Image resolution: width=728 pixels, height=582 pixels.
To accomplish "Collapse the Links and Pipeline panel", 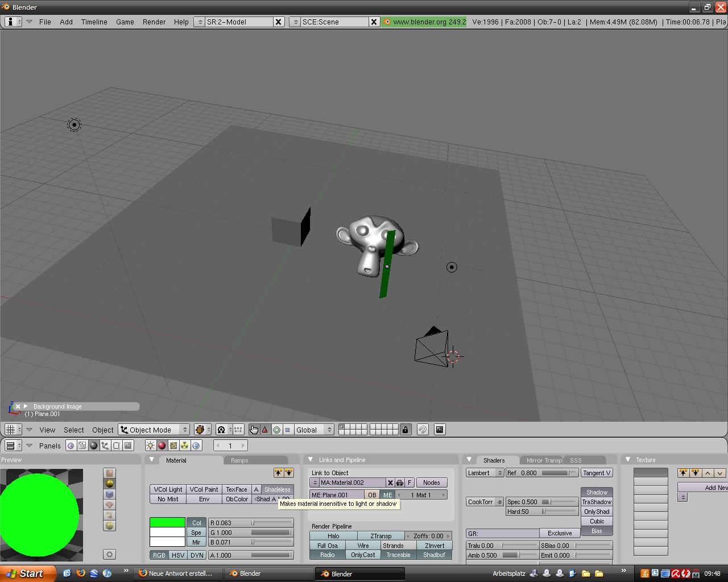I will pyautogui.click(x=311, y=460).
